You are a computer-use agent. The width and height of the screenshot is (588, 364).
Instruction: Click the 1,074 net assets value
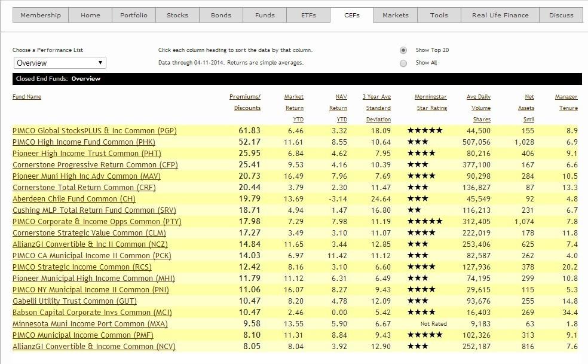pos(524,222)
